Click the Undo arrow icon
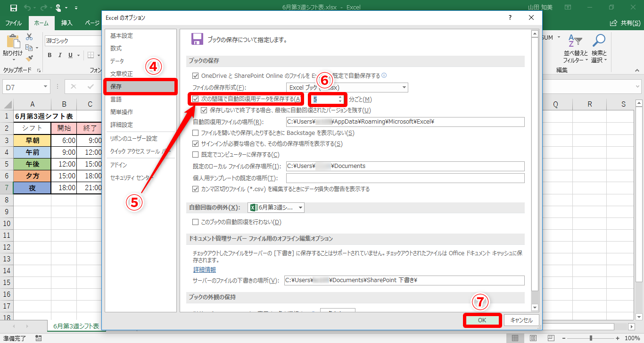 27,8
